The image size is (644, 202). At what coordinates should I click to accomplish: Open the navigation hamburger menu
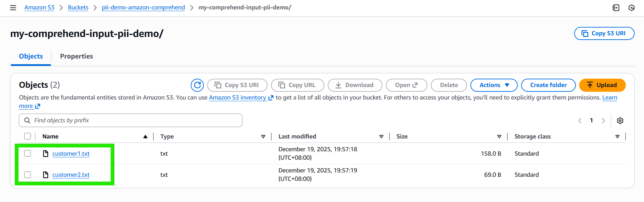pyautogui.click(x=13, y=7)
